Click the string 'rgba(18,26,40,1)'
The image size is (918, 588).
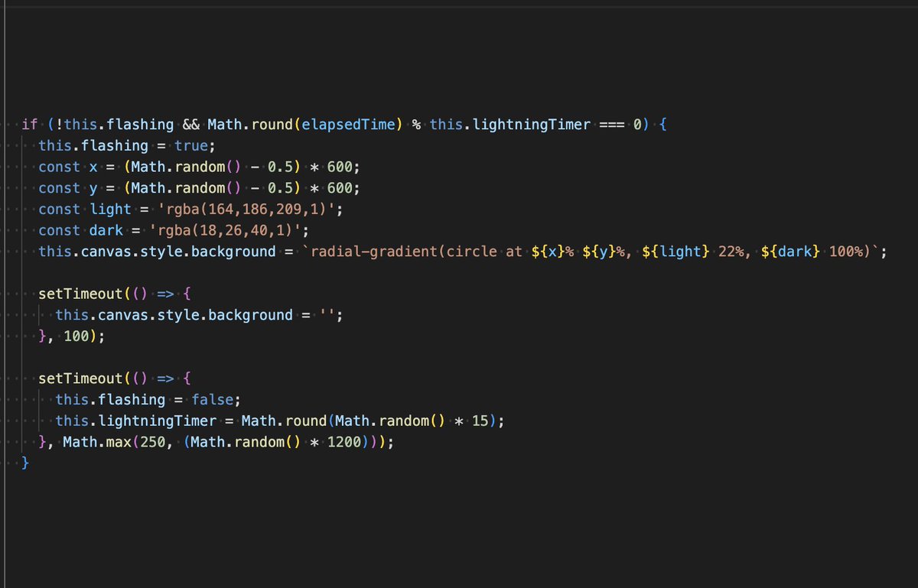224,230
